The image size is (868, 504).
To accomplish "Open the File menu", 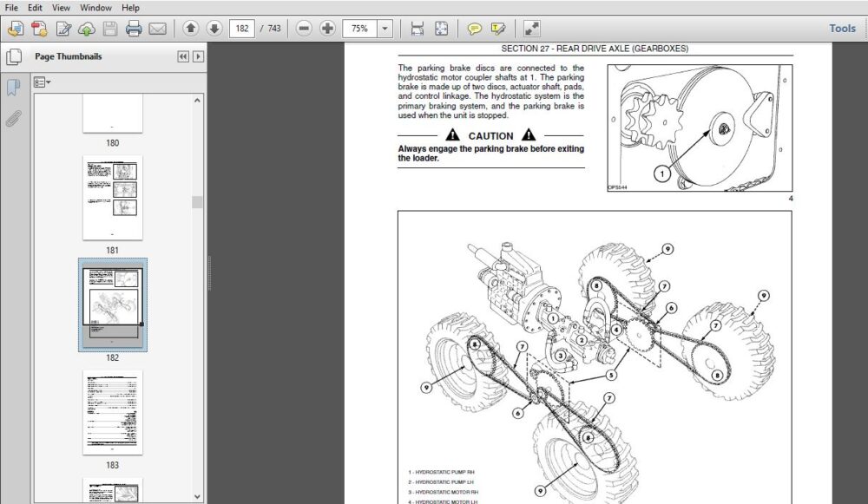I will 11,8.
